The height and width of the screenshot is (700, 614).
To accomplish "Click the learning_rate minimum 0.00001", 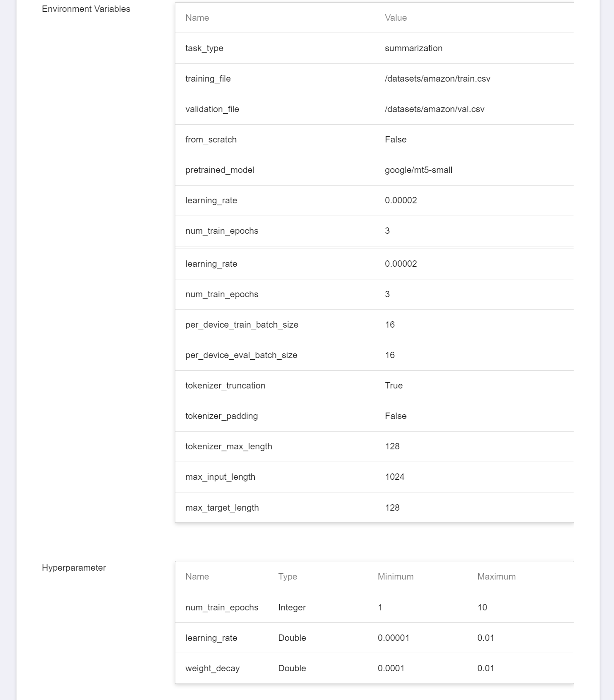I will click(393, 638).
